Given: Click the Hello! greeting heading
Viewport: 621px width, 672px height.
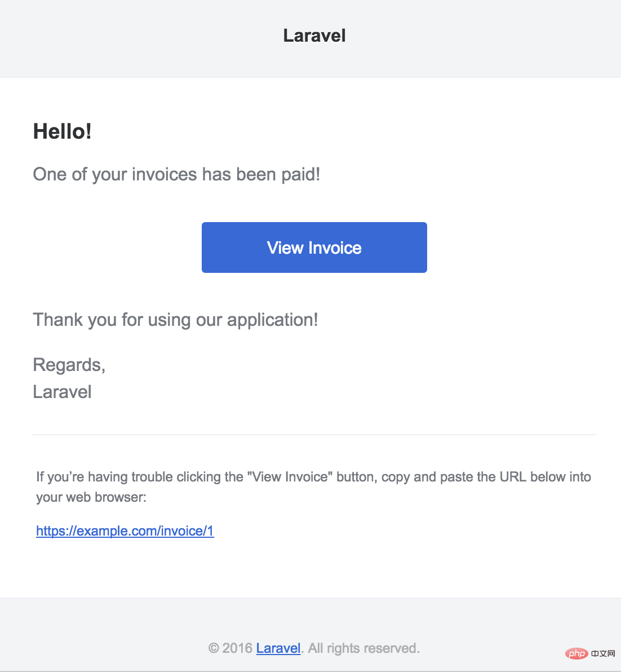Looking at the screenshot, I should click(62, 131).
